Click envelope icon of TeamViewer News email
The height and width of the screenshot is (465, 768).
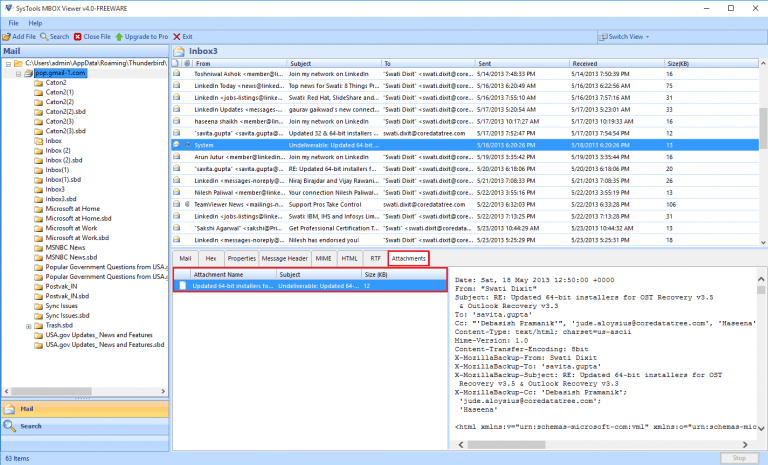point(177,203)
